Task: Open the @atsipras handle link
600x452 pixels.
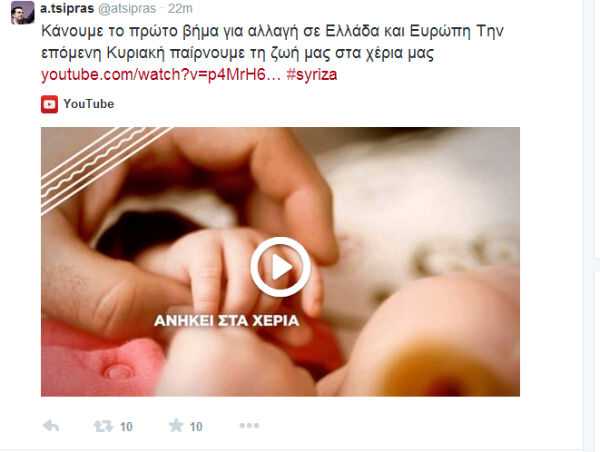Action: tap(127, 8)
